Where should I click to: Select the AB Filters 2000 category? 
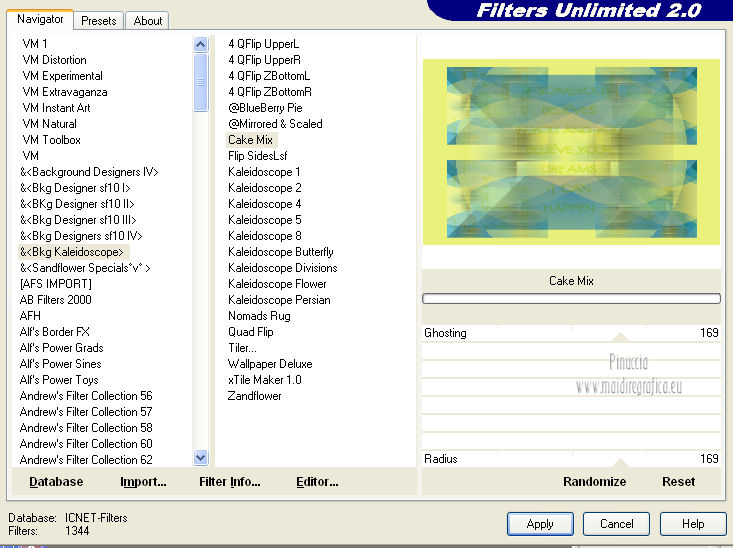tap(56, 300)
